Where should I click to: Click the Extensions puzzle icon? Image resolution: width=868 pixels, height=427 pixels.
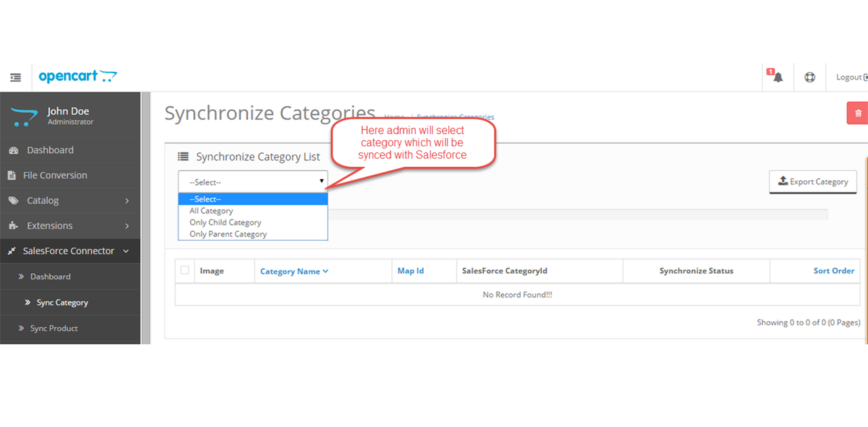[x=13, y=226]
